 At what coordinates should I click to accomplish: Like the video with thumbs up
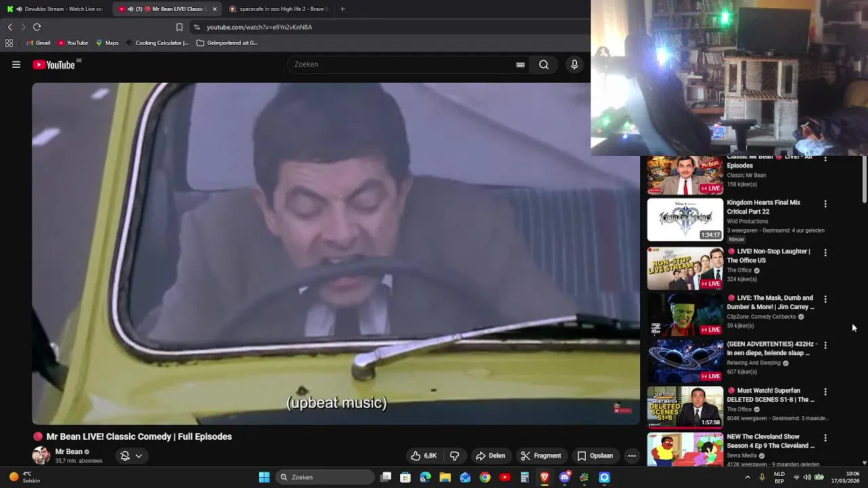click(423, 456)
